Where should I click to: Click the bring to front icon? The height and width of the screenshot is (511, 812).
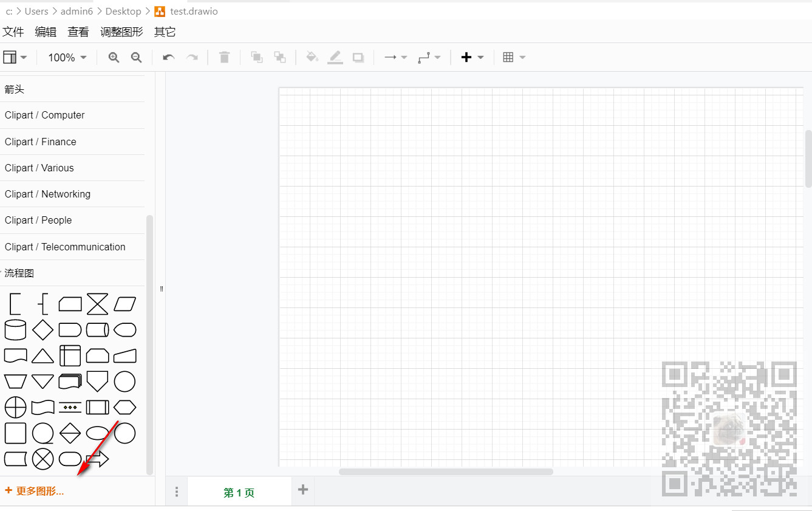tap(257, 57)
